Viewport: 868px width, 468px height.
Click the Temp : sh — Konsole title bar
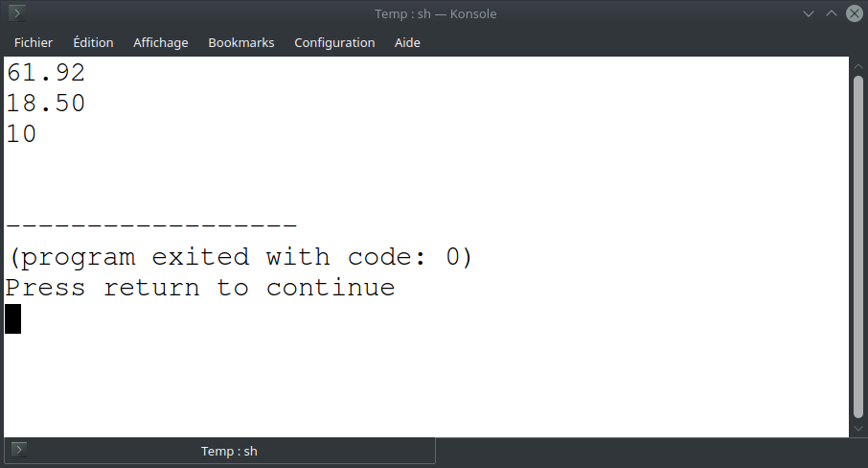pos(435,13)
